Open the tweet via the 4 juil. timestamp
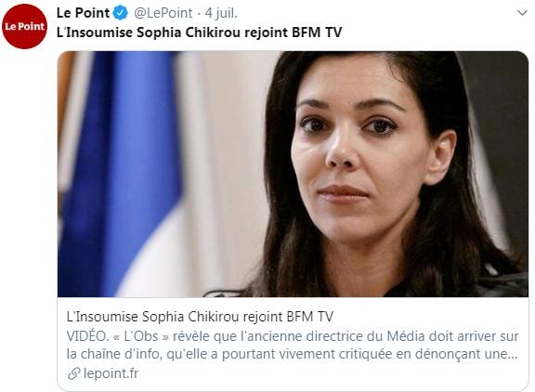 [221, 13]
